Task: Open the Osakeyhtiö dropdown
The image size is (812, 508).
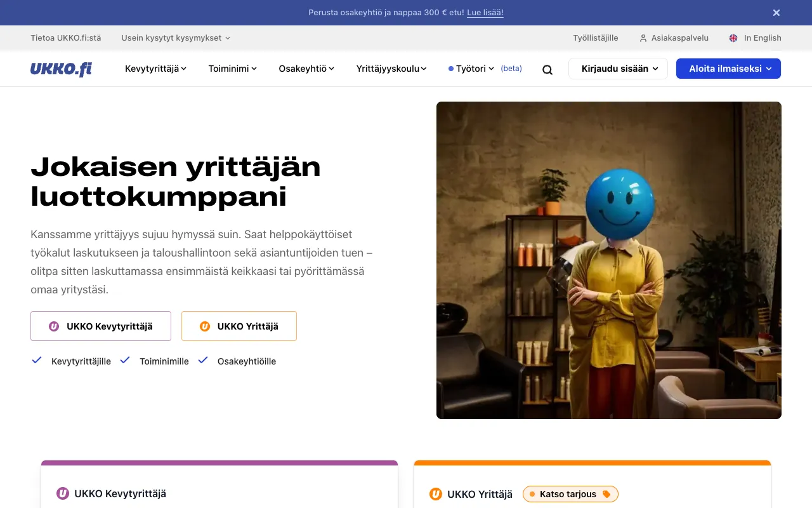Action: (306, 69)
